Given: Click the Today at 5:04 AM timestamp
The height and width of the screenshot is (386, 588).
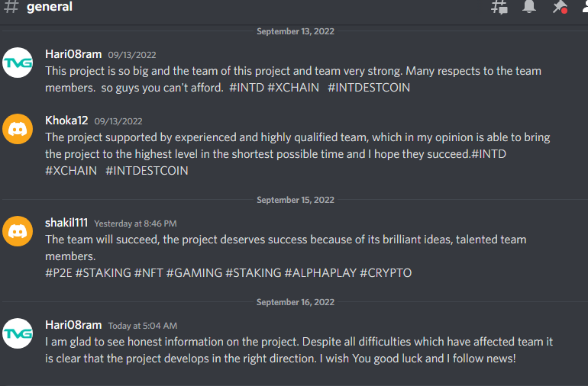Looking at the screenshot, I should pos(143,326).
